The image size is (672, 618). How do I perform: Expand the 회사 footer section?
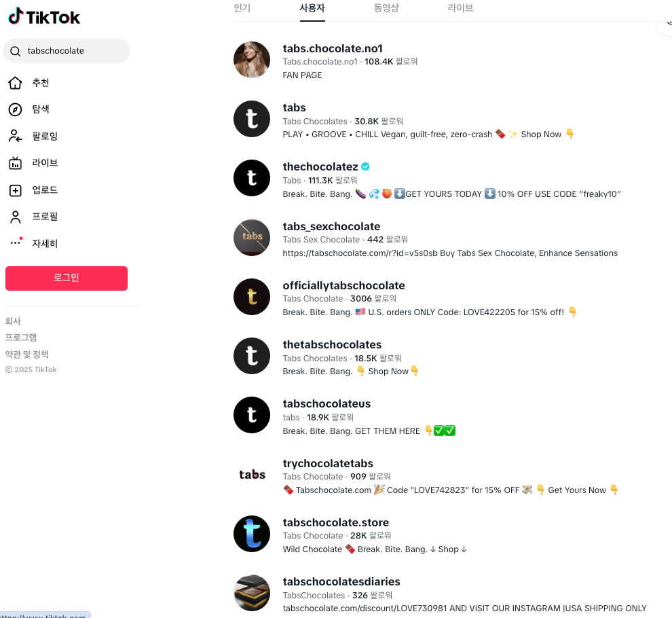tap(13, 321)
